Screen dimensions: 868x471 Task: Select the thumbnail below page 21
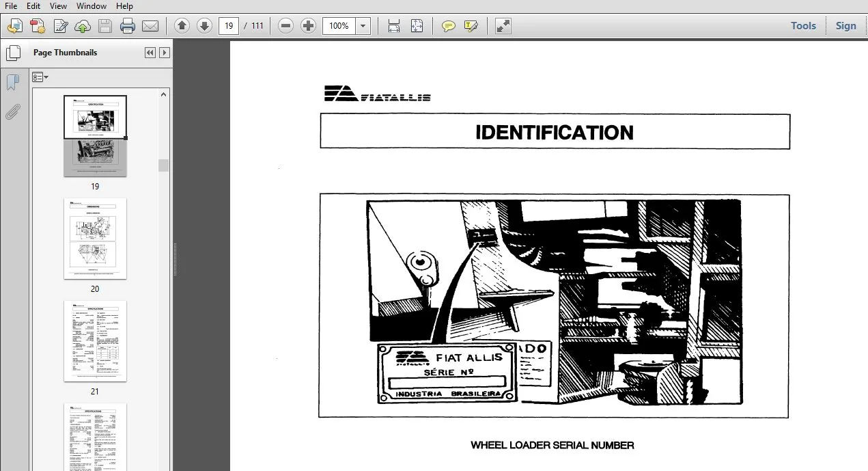tap(95, 437)
